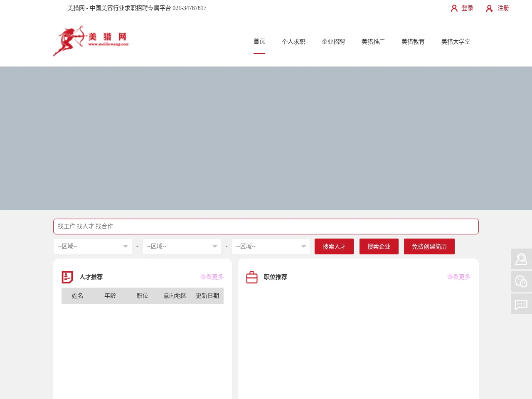This screenshot has width=532, height=399.
Task: Click the 免费创建简历 button
Action: (x=429, y=246)
